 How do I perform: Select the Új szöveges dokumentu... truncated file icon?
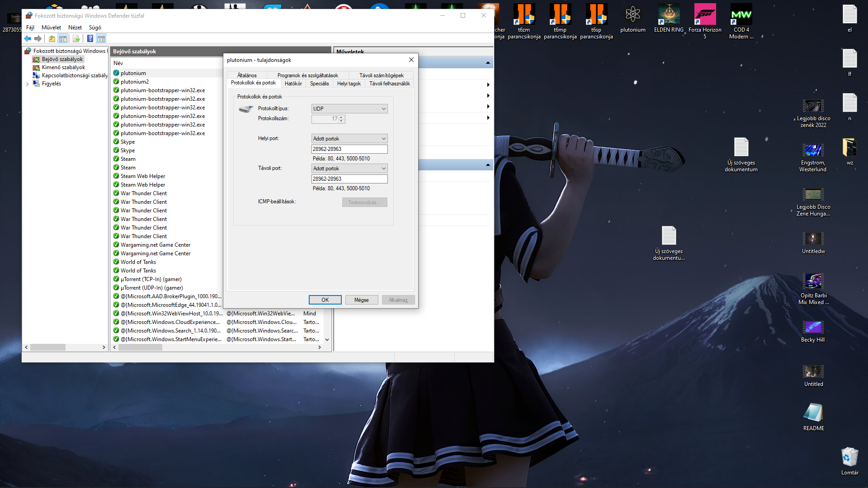[669, 243]
